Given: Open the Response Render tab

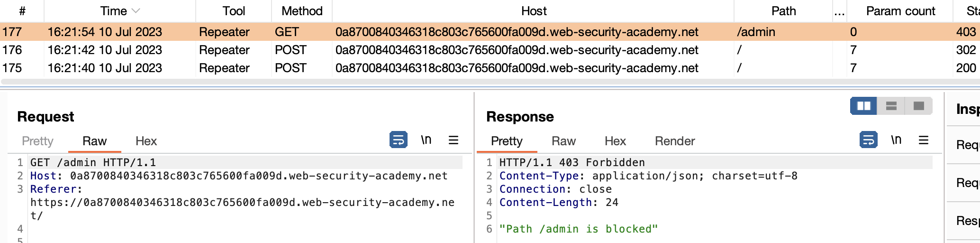Looking at the screenshot, I should coord(674,141).
